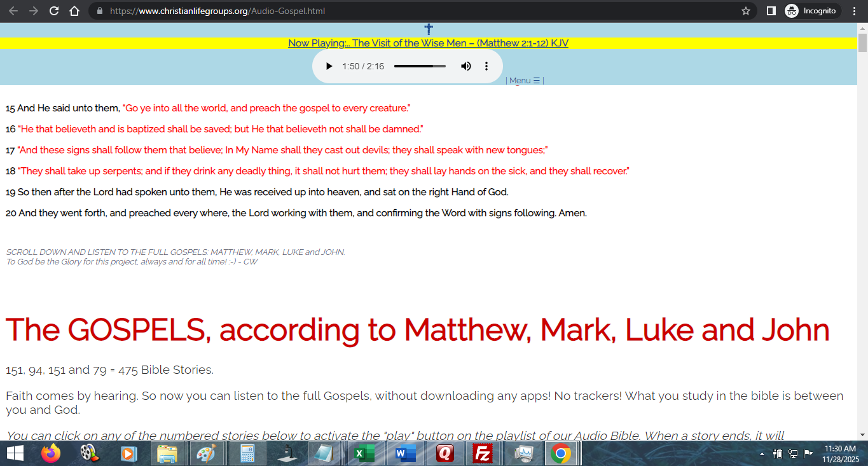
Task: Go to the browser home page
Action: pyautogui.click(x=74, y=11)
